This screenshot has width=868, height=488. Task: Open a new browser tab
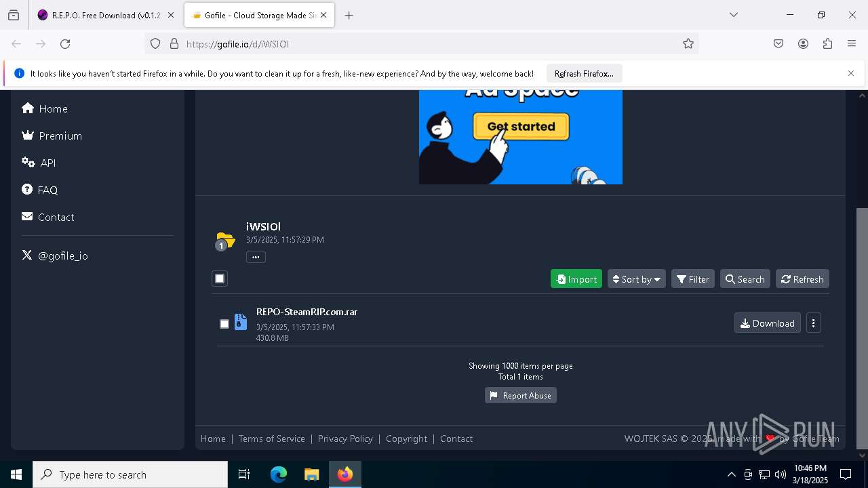pos(349,15)
